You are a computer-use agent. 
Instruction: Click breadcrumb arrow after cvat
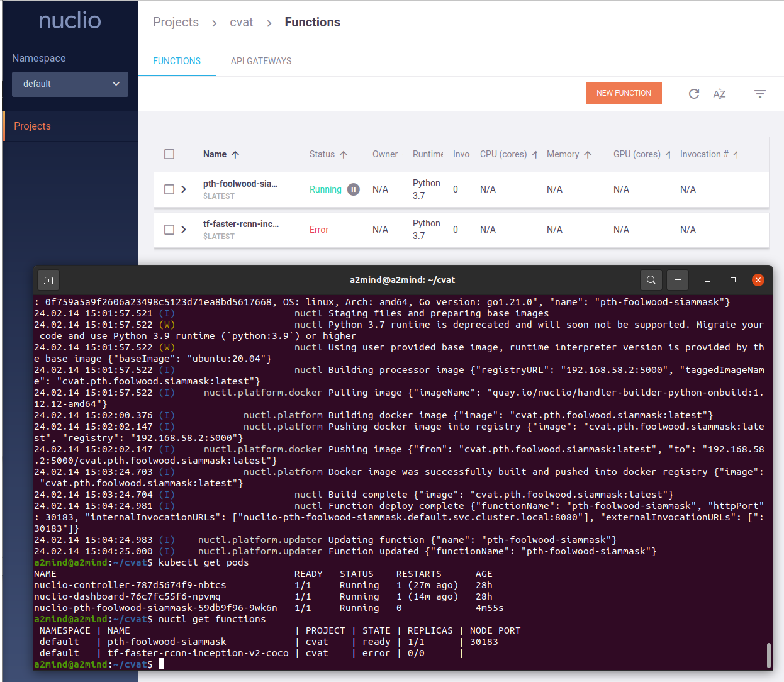pos(269,23)
